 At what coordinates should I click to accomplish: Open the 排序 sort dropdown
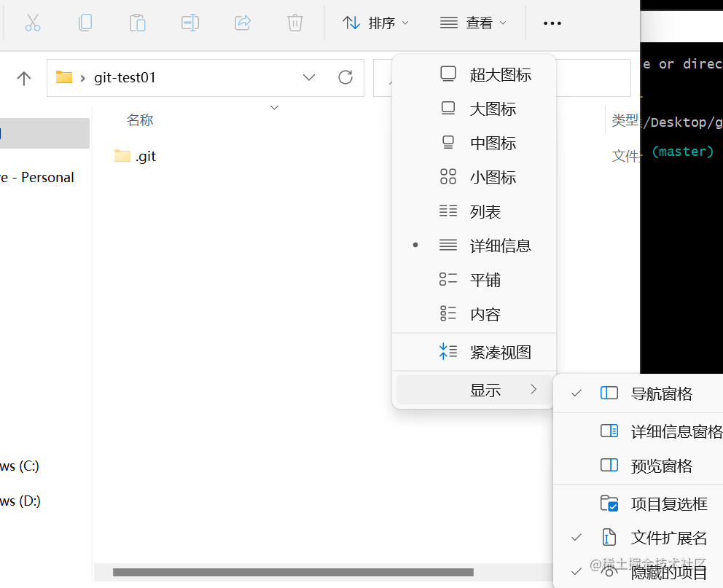(x=375, y=23)
